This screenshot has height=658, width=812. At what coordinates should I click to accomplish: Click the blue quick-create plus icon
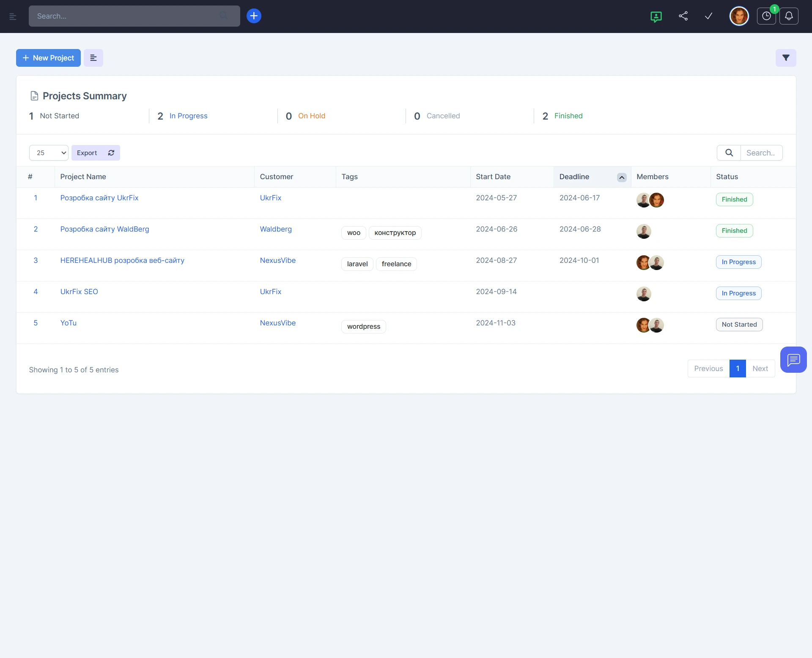pyautogui.click(x=254, y=16)
